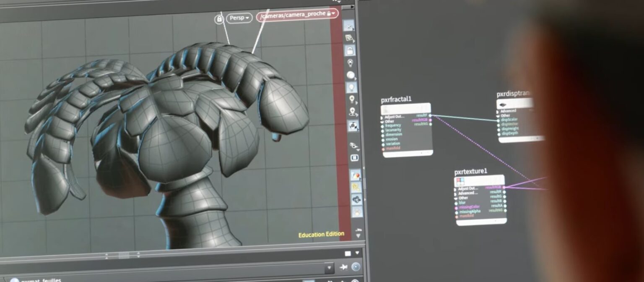Open the Persp viewport dropdown
Viewport: 644px width, 282px height.
(239, 18)
